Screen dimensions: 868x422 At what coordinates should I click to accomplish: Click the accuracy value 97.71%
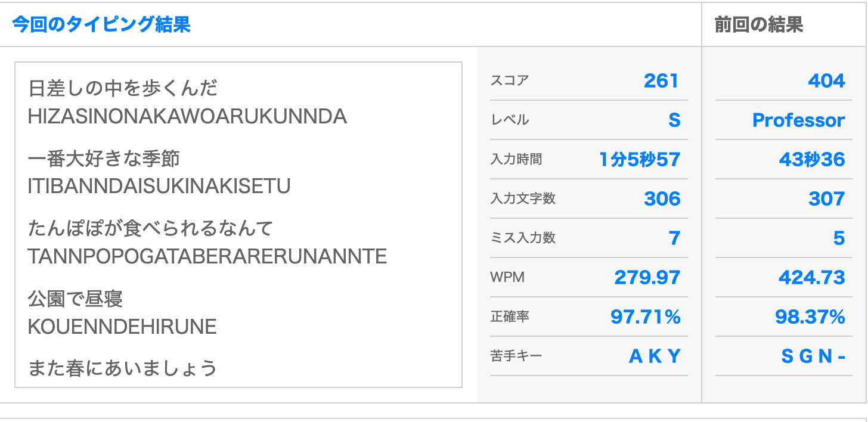coord(646,316)
